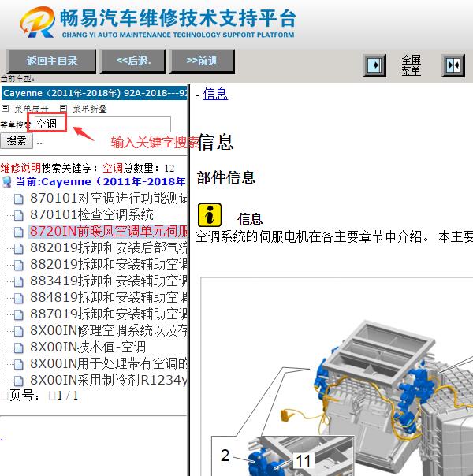Click page icon for 8720IN前暖风空调单元
This screenshot has height=476, width=473.
tap(18, 232)
